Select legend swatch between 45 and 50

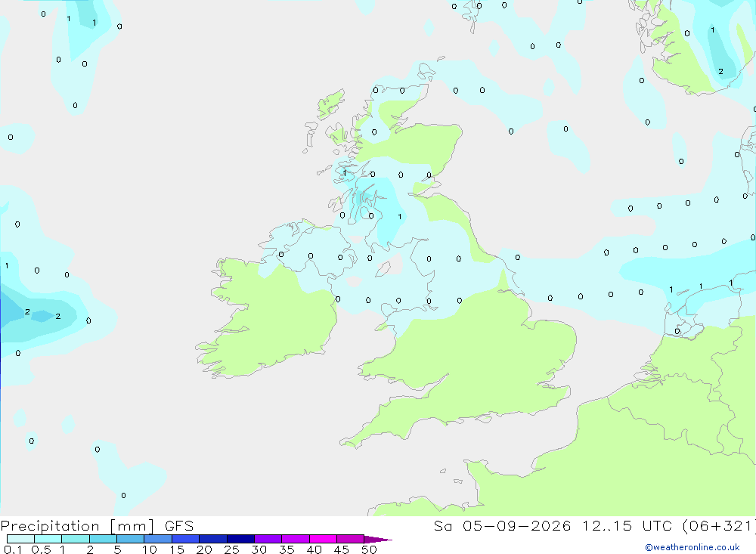click(350, 539)
